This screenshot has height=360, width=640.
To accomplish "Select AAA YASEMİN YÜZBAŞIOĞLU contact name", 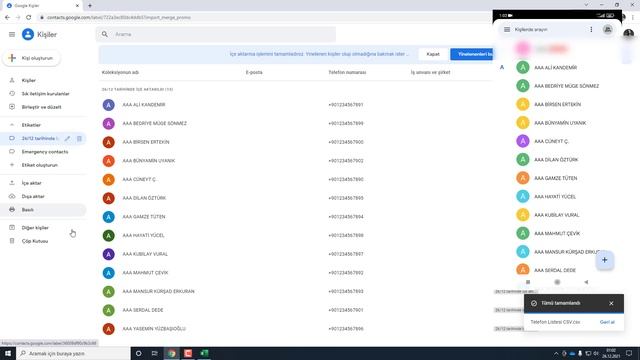I will (154, 329).
